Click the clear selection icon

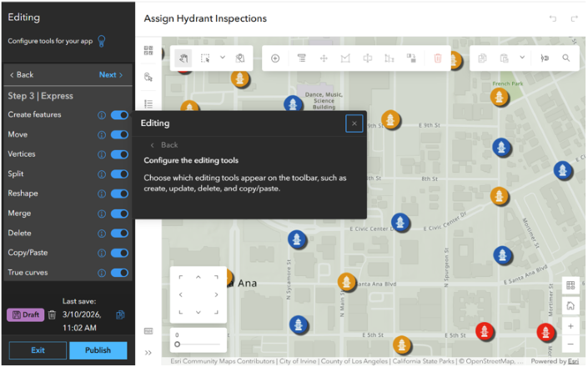tap(240, 58)
